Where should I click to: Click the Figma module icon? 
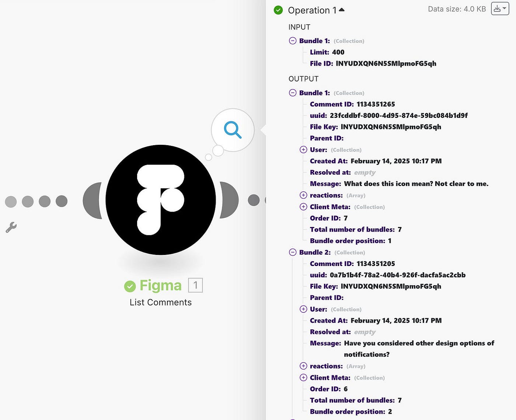(161, 200)
